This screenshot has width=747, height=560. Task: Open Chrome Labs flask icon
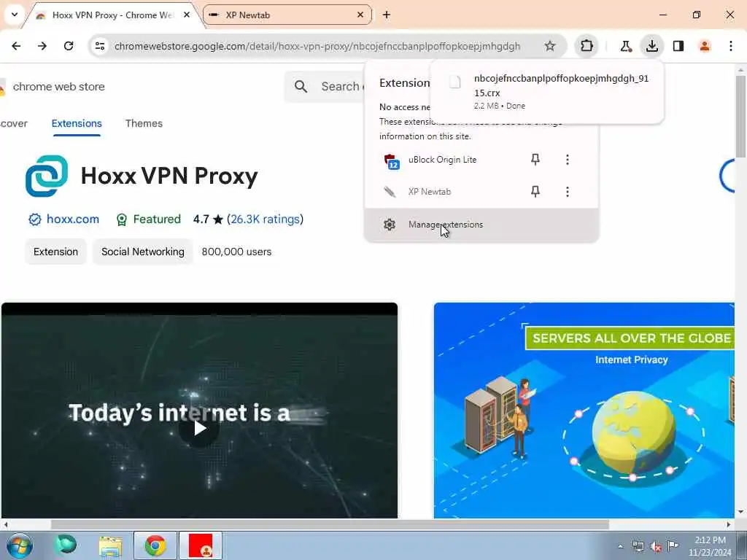pyautogui.click(x=625, y=46)
